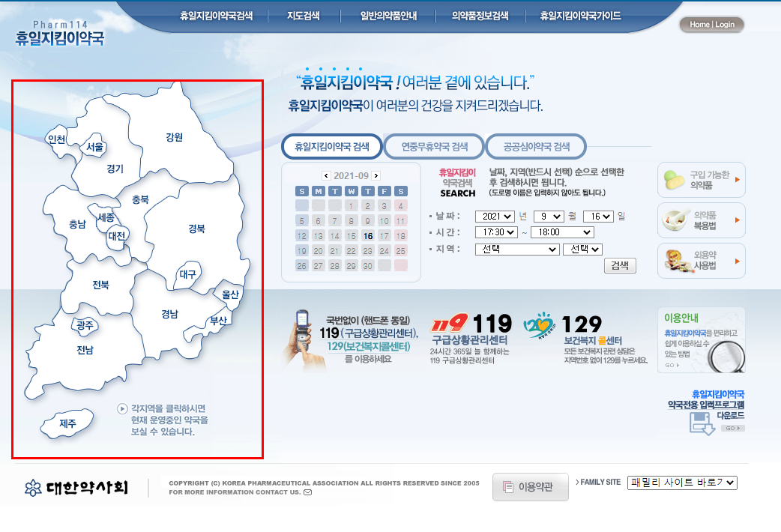This screenshot has height=532, width=781.
Task: Select calendar date 1
Action: coord(352,205)
